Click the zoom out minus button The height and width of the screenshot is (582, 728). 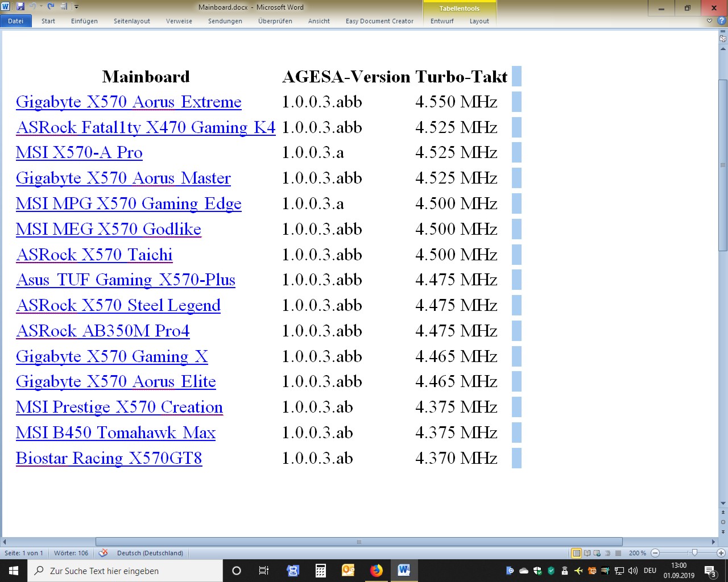pos(655,553)
